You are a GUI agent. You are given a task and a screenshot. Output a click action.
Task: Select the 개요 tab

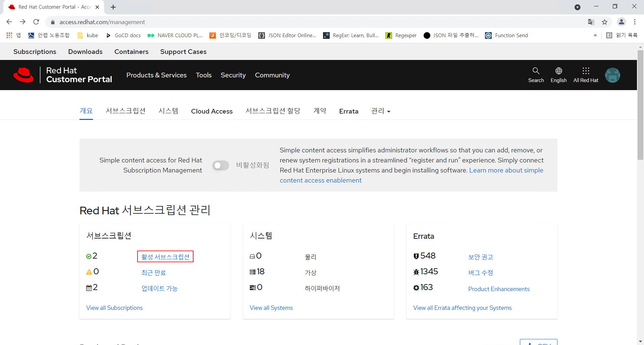(x=86, y=111)
